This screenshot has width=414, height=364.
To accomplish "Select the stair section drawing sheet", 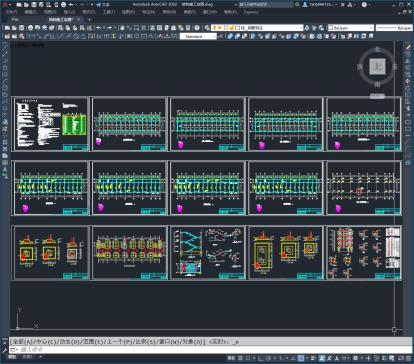I will point(207,252).
